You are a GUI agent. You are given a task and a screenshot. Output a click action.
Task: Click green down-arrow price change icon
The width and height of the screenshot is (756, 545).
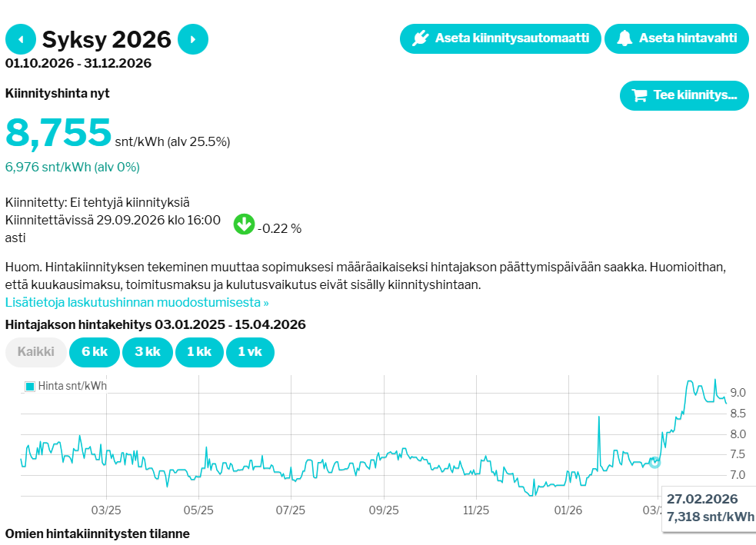pos(244,224)
